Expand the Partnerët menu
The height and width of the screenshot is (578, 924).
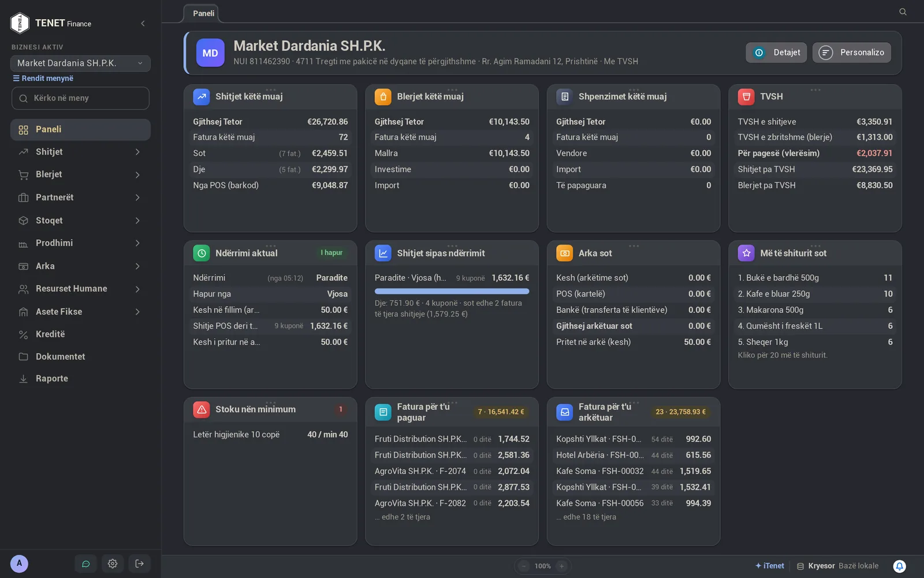click(80, 198)
